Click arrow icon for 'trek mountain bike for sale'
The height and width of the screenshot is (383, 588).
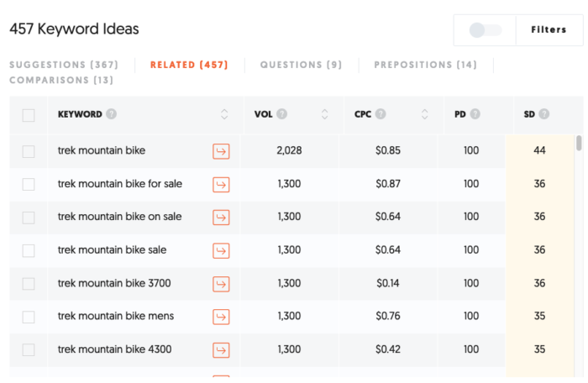point(221,184)
